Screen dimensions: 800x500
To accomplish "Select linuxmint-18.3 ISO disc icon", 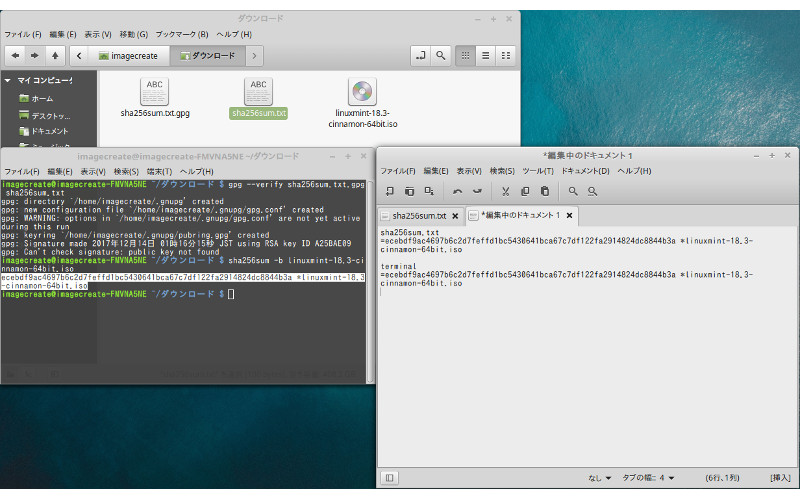I will [x=362, y=91].
